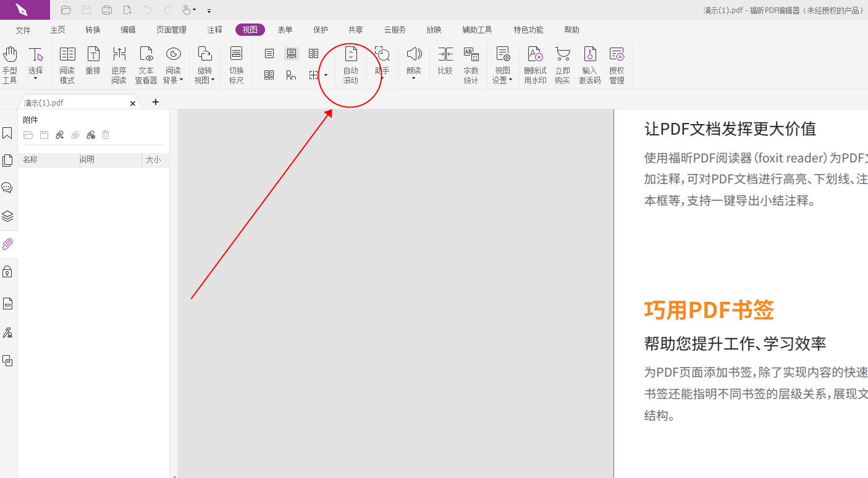Switch to the 注释 ribbon tab
Image resolution: width=868 pixels, height=478 pixels.
point(214,29)
